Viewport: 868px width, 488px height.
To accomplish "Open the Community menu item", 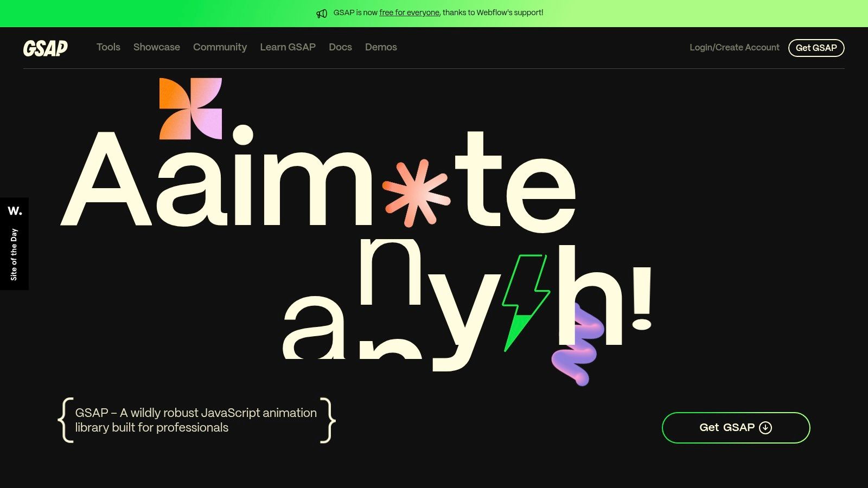I will click(x=220, y=47).
